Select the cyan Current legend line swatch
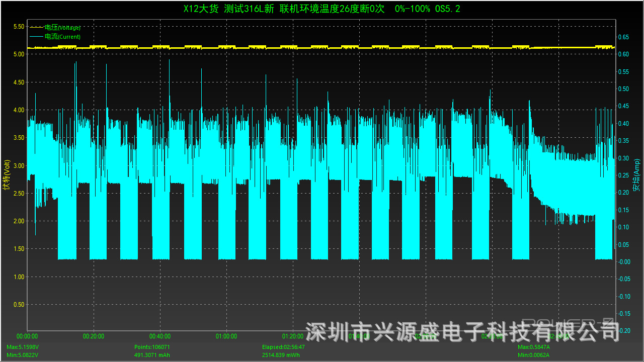Screen dimensions: 644x362 [37, 37]
